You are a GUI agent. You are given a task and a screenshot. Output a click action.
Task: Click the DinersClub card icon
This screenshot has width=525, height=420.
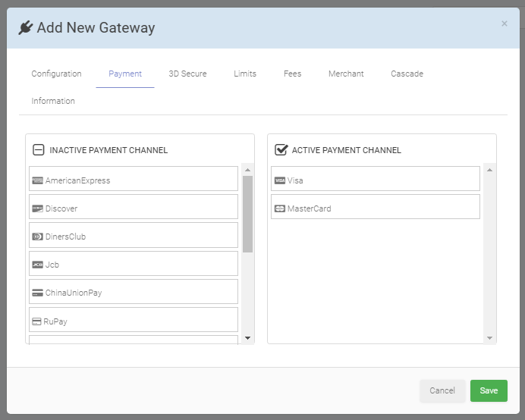click(x=37, y=237)
